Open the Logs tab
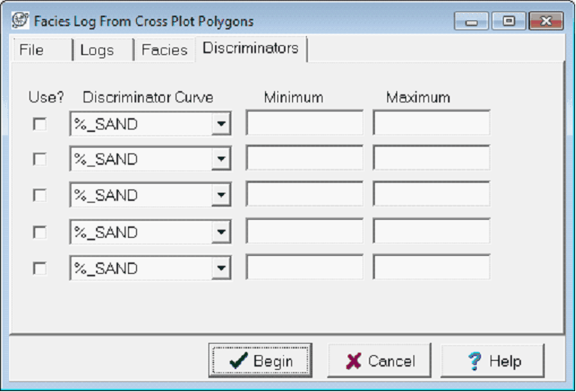 [97, 50]
